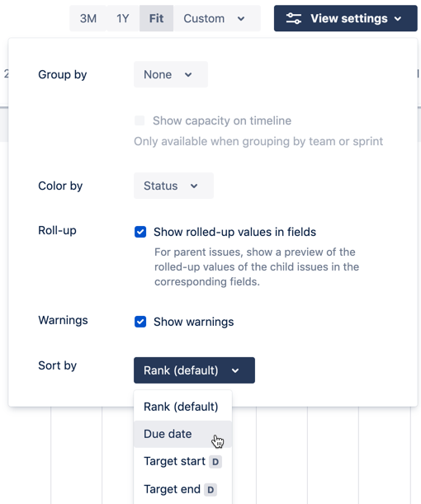Image resolution: width=421 pixels, height=504 pixels.
Task: Click the chevron on View settings button
Action: tap(398, 19)
